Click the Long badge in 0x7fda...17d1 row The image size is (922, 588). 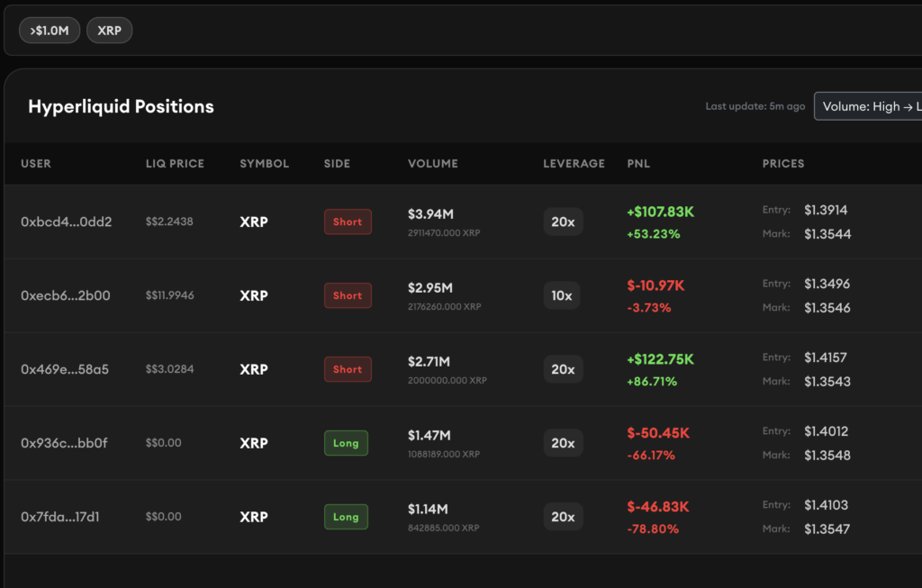pyautogui.click(x=346, y=517)
